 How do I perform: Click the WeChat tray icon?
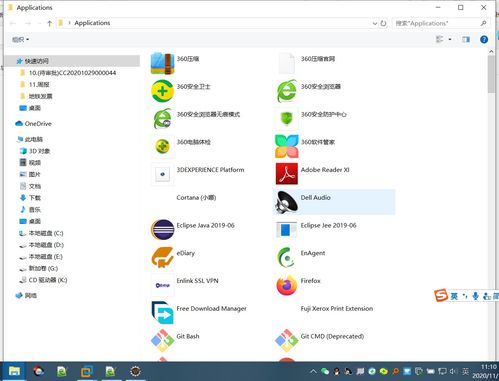coord(325,371)
